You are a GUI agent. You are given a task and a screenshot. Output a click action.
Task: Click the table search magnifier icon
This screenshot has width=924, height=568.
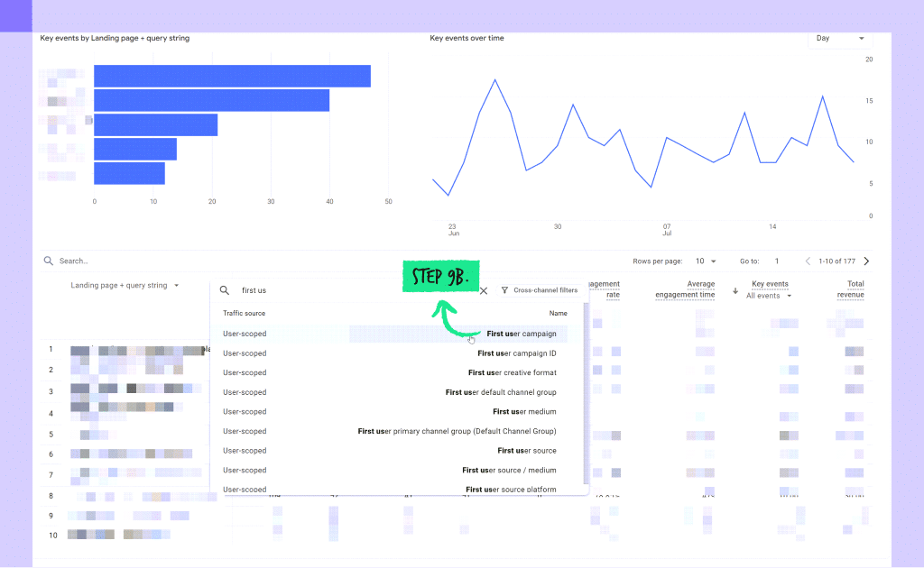(x=49, y=261)
